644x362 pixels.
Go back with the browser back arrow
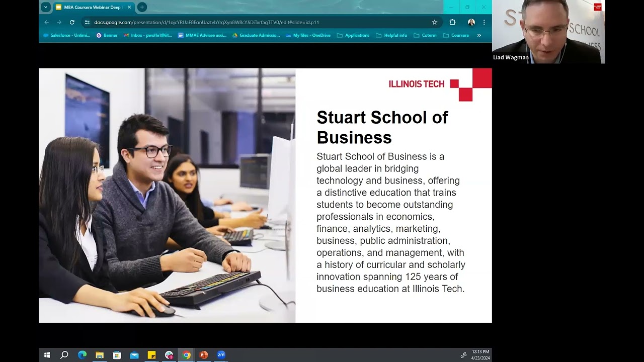(x=47, y=22)
